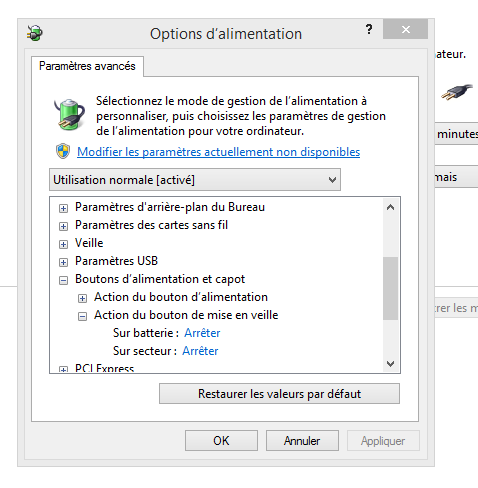Image resolution: width=478 pixels, height=488 pixels.
Task: Click the scrollbar down arrow in settings list
Action: 390,364
